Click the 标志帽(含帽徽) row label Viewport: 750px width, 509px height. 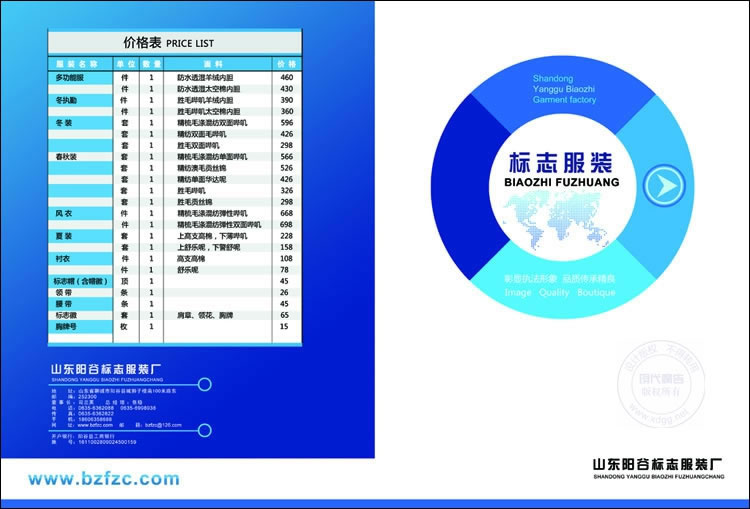[x=78, y=281]
